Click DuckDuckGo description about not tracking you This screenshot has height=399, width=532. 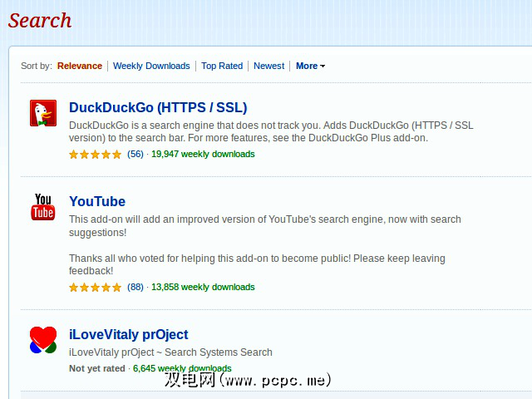point(271,131)
